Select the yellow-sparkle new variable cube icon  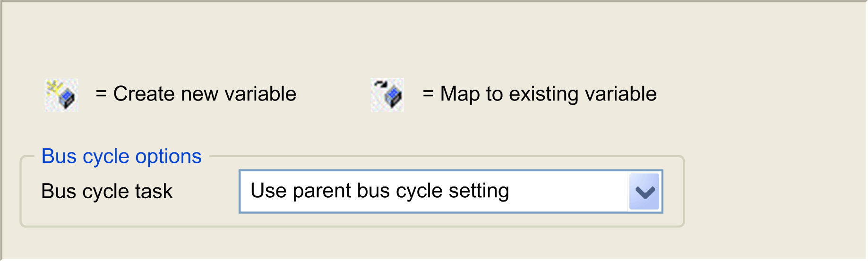pos(61,95)
